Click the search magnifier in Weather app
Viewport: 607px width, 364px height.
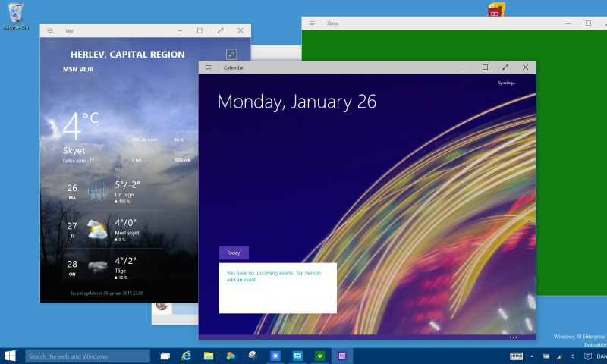point(231,54)
